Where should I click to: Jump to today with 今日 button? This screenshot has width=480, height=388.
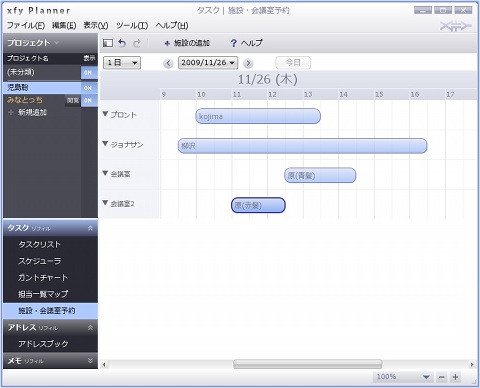point(293,62)
